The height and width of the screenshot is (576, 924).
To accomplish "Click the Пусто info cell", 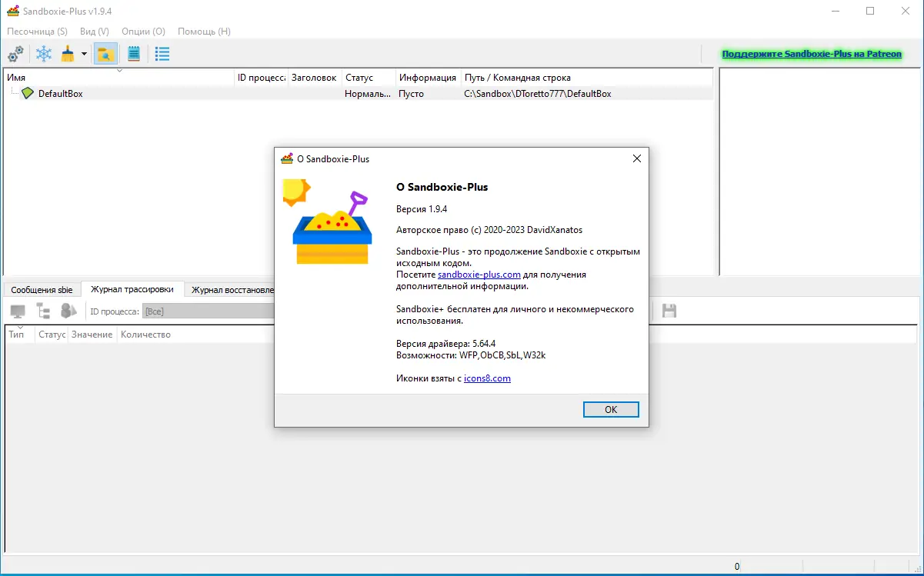I will coord(411,94).
